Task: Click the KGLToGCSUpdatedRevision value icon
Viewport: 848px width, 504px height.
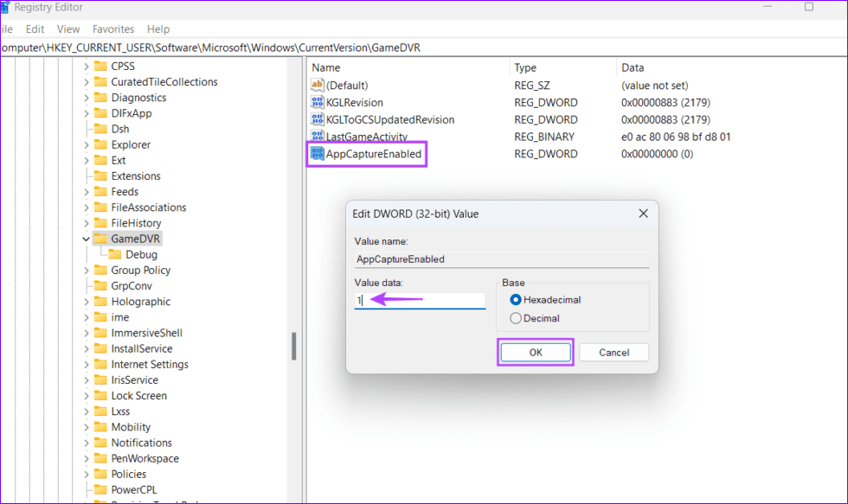Action: click(x=317, y=120)
